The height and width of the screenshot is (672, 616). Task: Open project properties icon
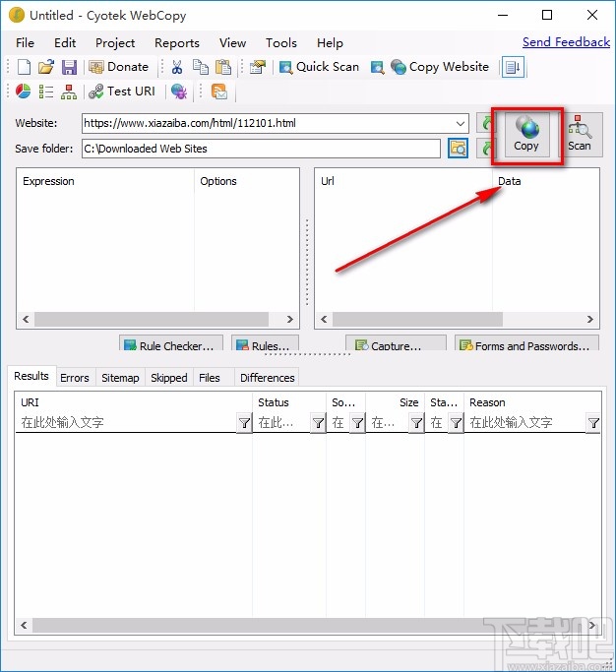[258, 67]
